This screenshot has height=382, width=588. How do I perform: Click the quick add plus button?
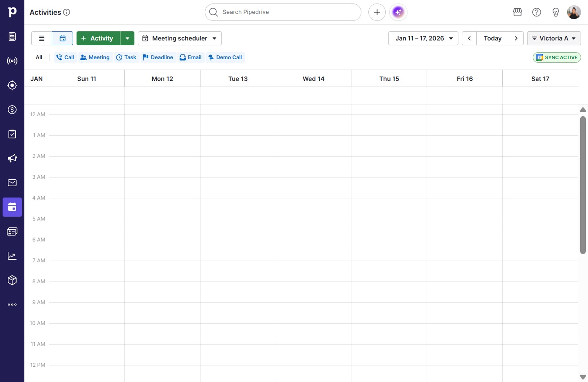point(377,12)
